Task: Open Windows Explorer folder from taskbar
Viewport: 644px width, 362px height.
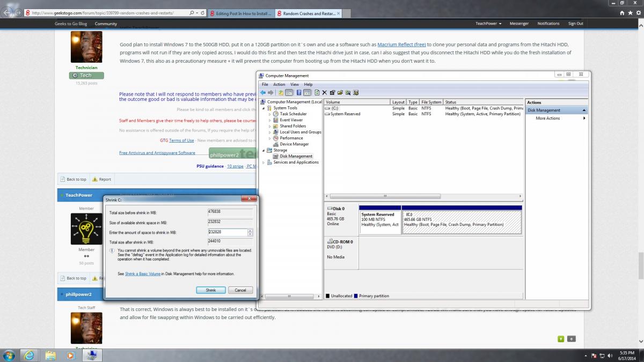Action: click(x=50, y=355)
